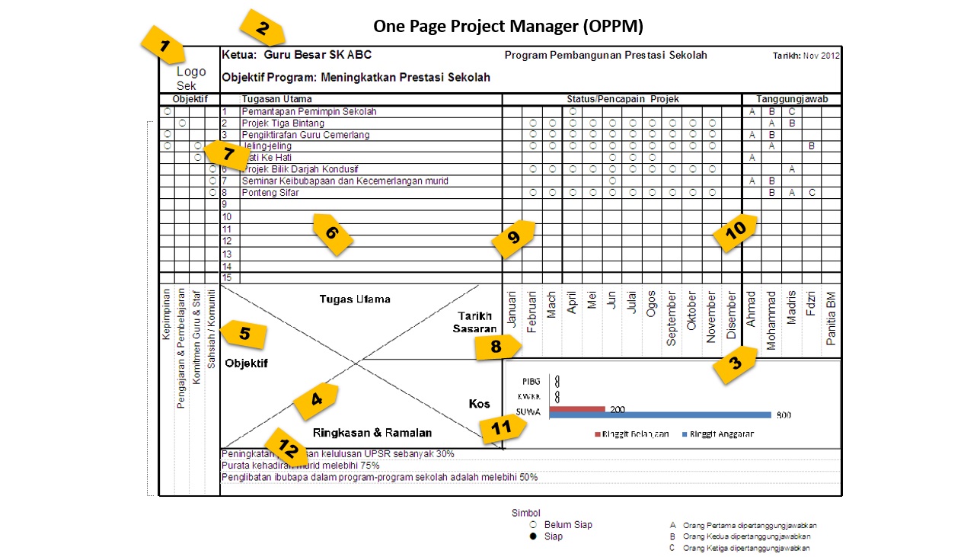Click the Februari month label
Viewport: 980px width, 557px height.
533,311
